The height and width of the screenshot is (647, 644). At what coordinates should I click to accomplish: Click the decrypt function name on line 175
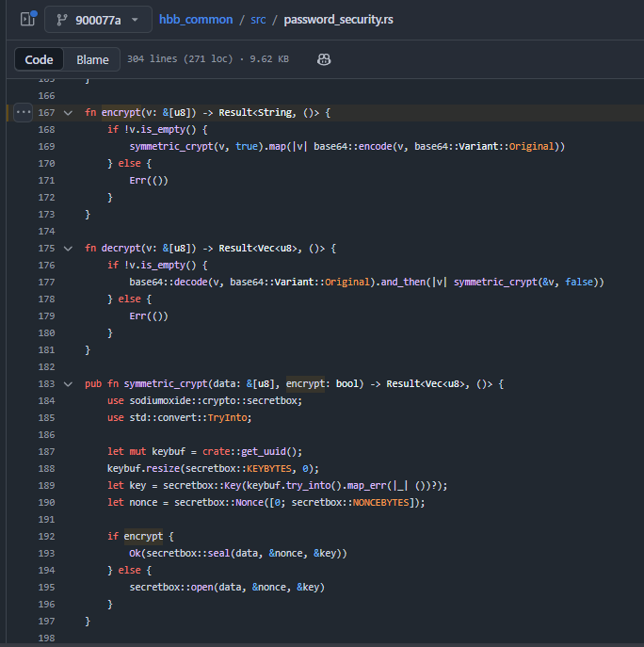point(121,248)
